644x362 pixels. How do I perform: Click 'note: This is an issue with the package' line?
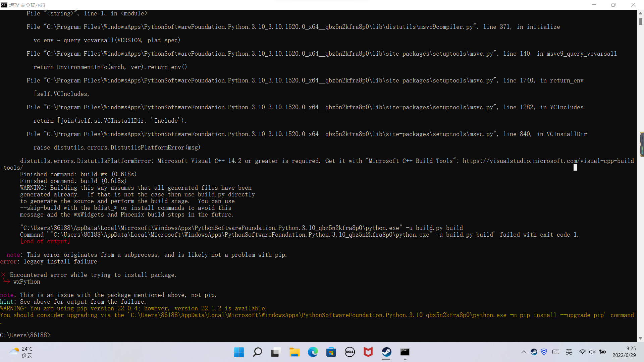pos(108,295)
